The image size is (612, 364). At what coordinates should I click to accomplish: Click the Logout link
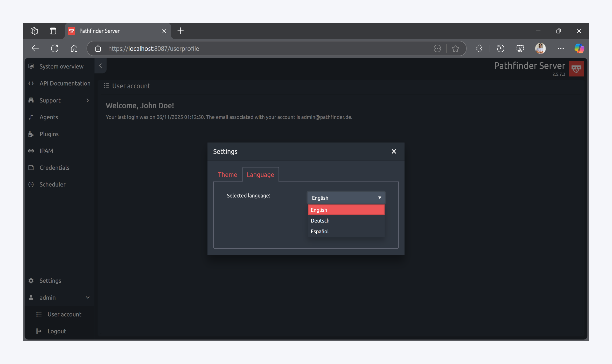[x=57, y=331]
